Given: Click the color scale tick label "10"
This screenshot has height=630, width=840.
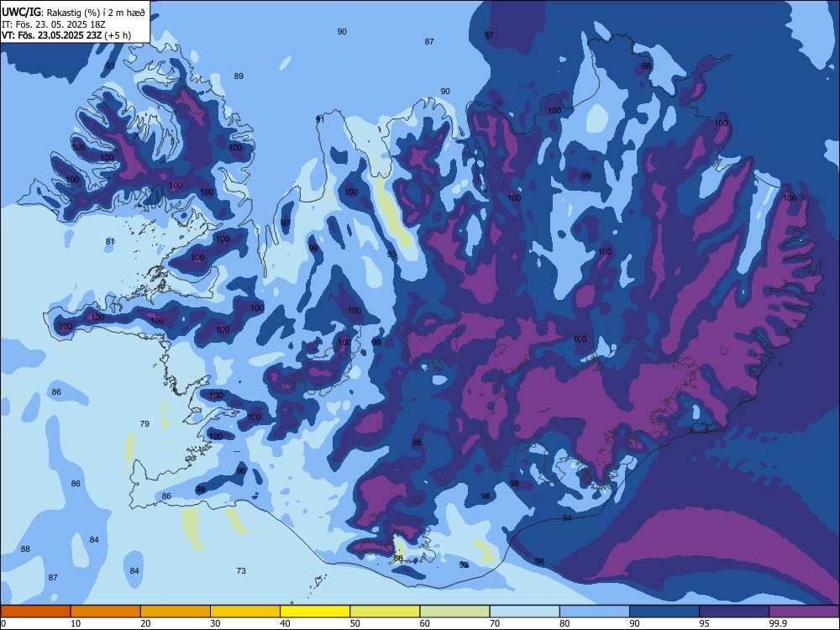Looking at the screenshot, I should click(76, 623).
